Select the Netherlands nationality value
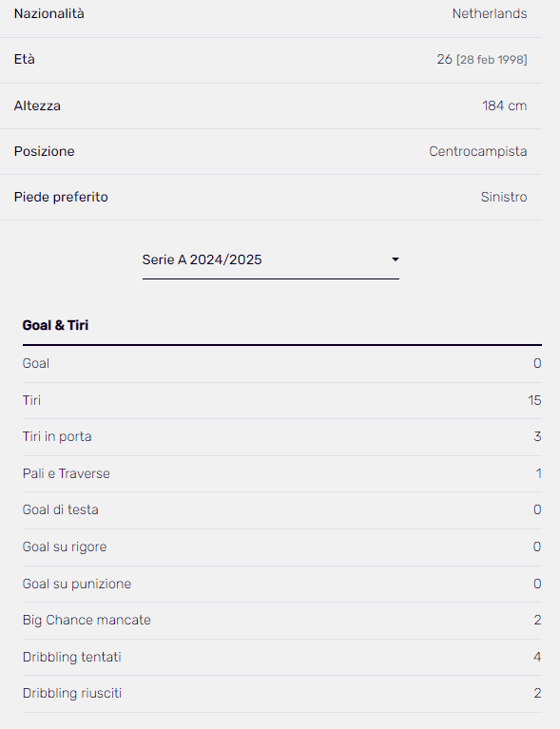 pyautogui.click(x=490, y=13)
